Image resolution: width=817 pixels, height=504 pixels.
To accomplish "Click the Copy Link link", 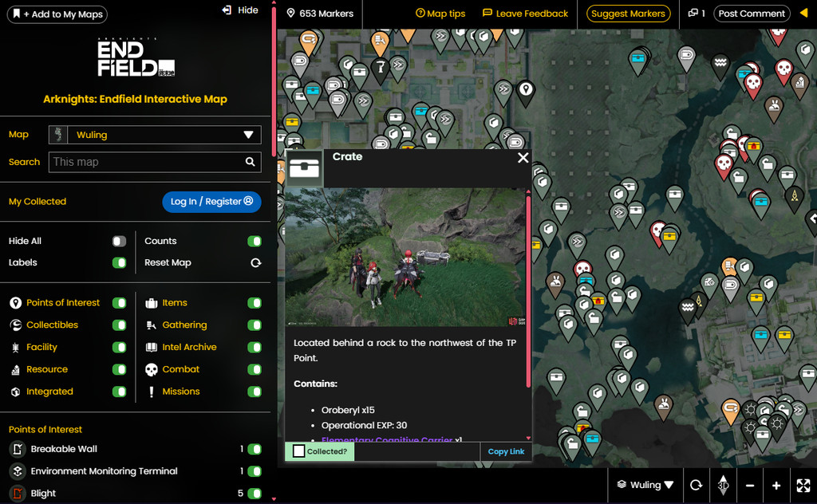I will coord(506,451).
